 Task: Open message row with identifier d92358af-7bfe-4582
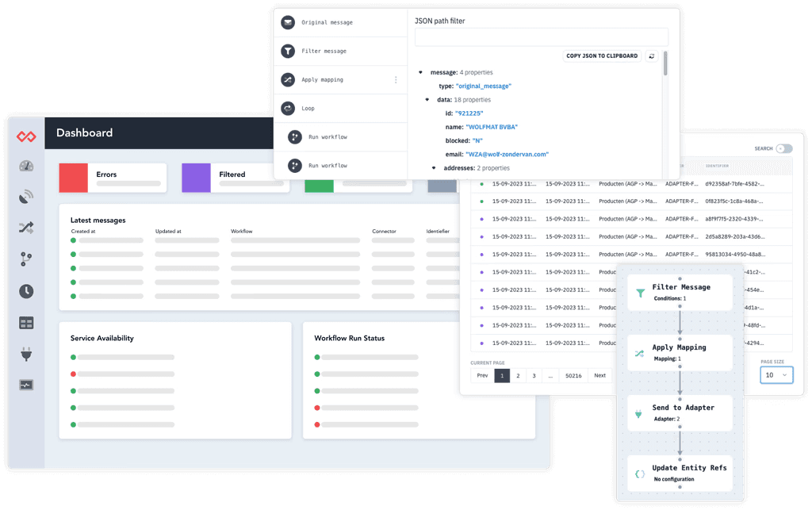pos(631,184)
